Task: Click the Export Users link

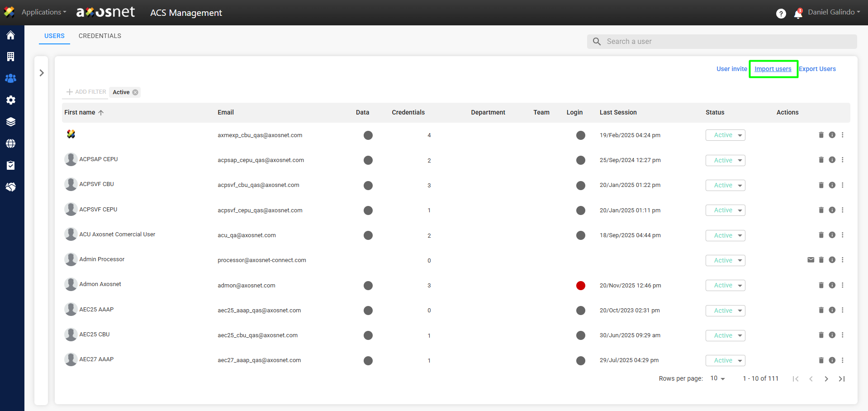Action: pos(817,69)
